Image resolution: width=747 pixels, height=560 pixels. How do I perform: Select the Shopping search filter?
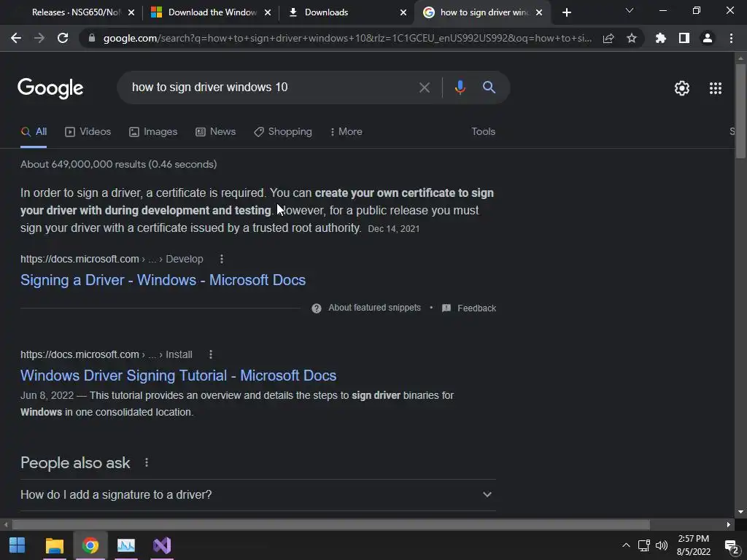[x=283, y=132]
